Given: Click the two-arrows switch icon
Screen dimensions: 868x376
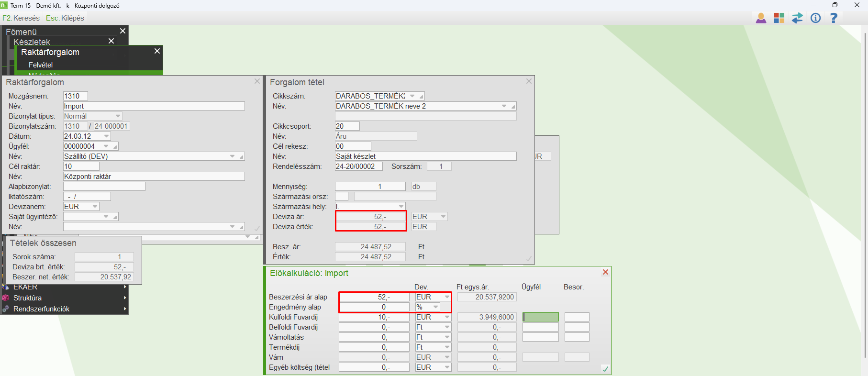Looking at the screenshot, I should click(797, 18).
